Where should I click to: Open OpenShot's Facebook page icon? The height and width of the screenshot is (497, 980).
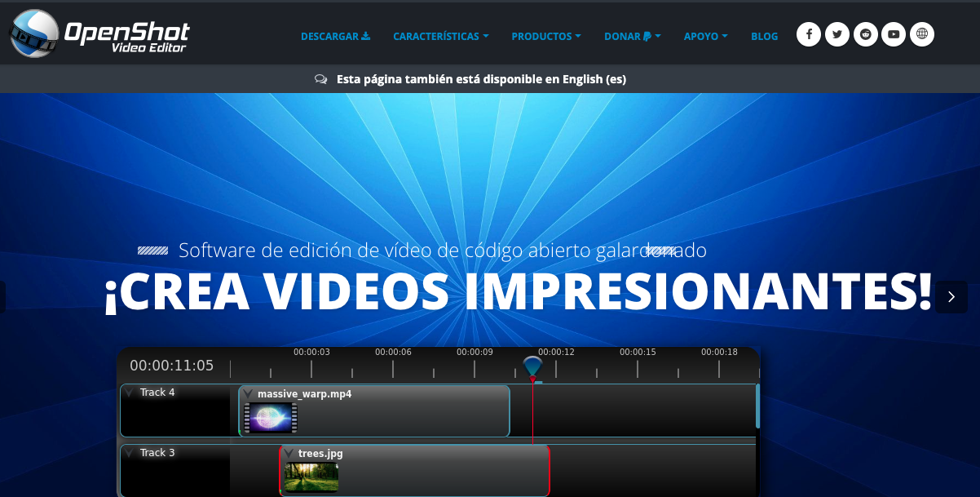tap(808, 33)
